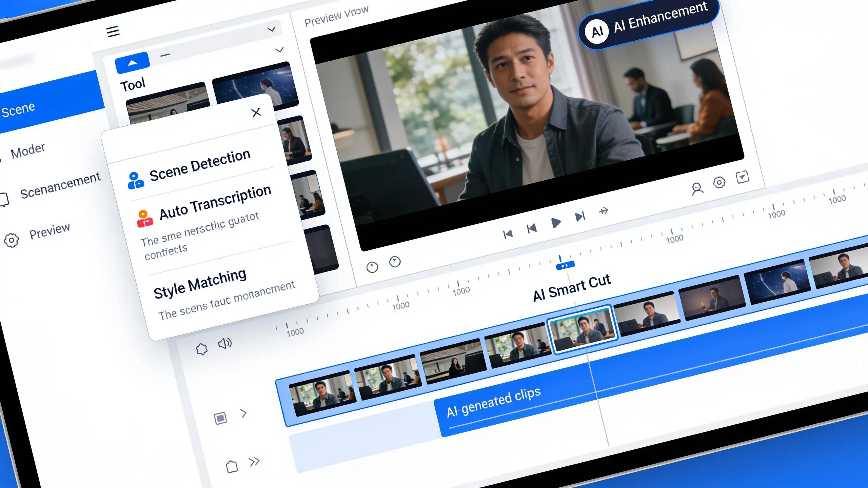The height and width of the screenshot is (488, 868).
Task: Select the starry space clip in the timeline
Action: (x=777, y=282)
